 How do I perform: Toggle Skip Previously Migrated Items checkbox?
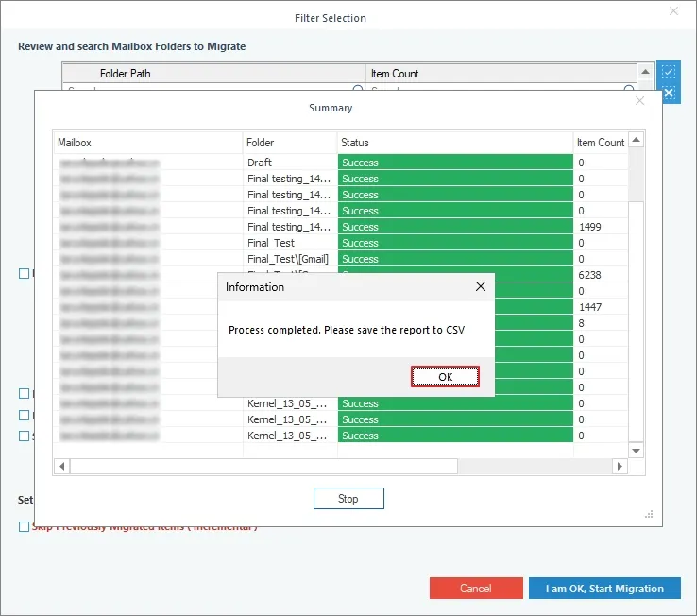24,526
